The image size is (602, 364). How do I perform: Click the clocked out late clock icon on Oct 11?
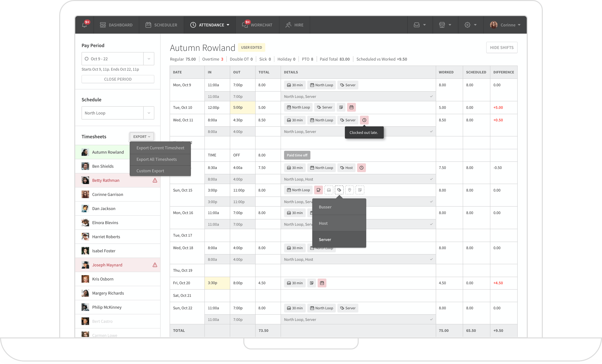pyautogui.click(x=364, y=120)
